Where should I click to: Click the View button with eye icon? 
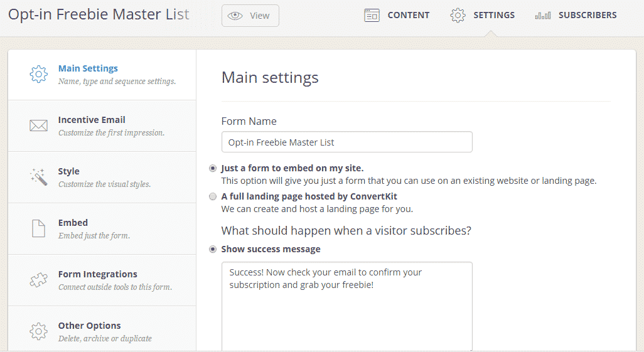click(250, 16)
